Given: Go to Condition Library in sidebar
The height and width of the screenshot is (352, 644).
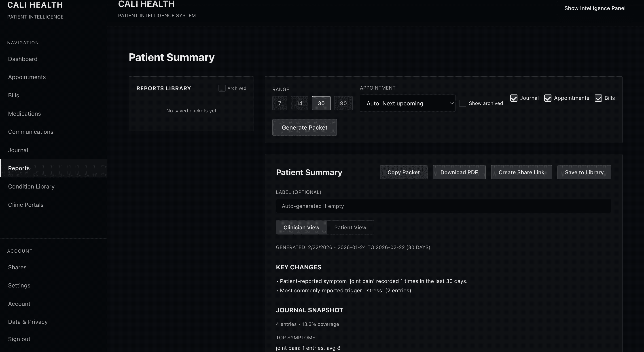Looking at the screenshot, I should tap(31, 186).
